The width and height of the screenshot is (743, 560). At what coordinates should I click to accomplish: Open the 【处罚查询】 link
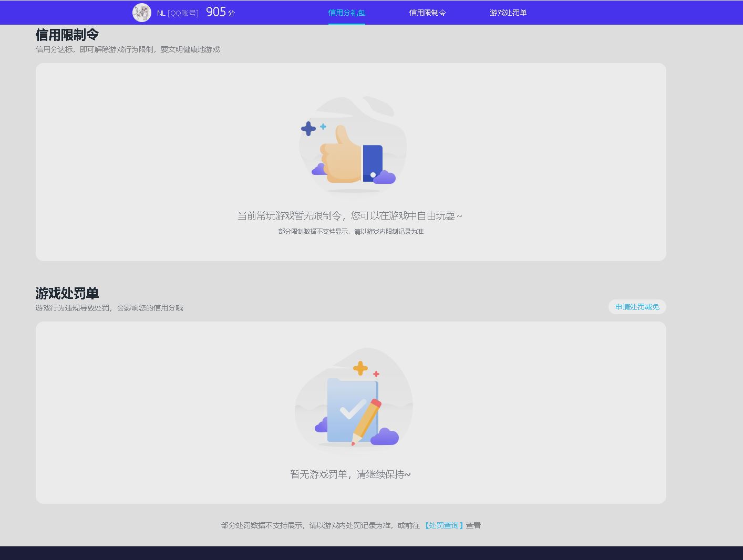tap(443, 525)
